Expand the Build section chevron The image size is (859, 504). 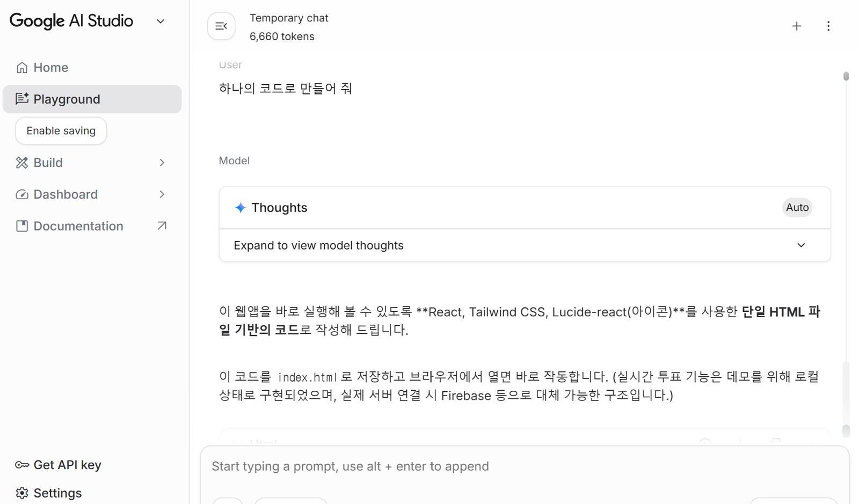tap(163, 163)
